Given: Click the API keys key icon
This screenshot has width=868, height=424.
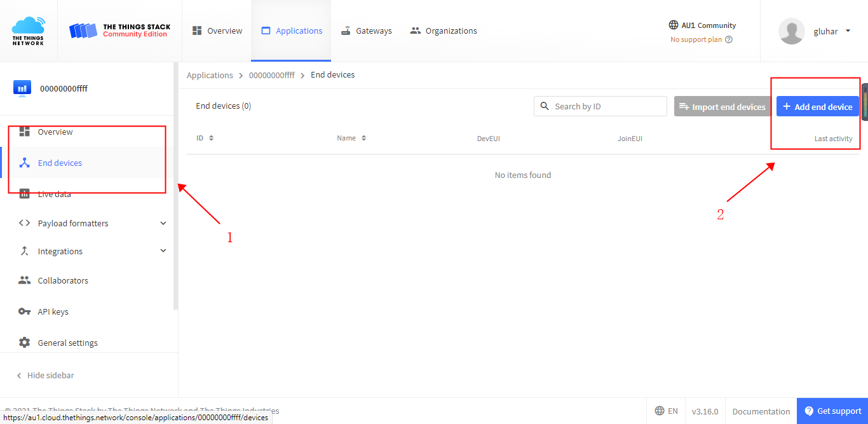Looking at the screenshot, I should click(x=25, y=311).
